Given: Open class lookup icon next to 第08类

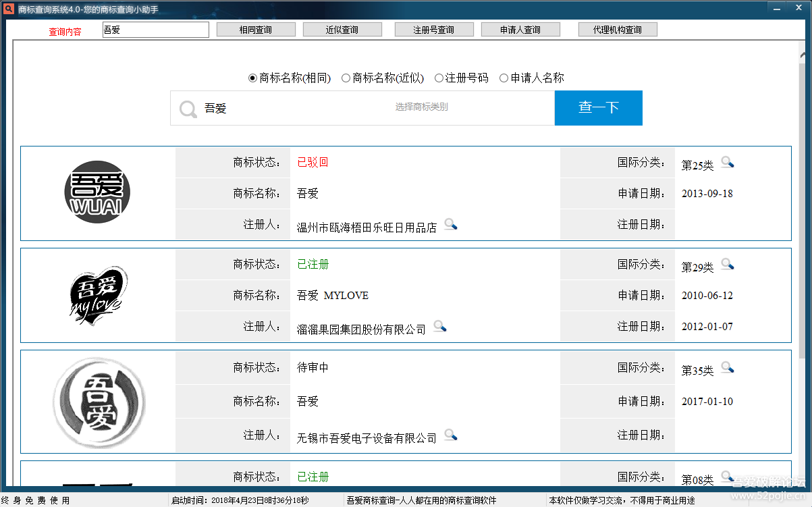Looking at the screenshot, I should (x=727, y=477).
